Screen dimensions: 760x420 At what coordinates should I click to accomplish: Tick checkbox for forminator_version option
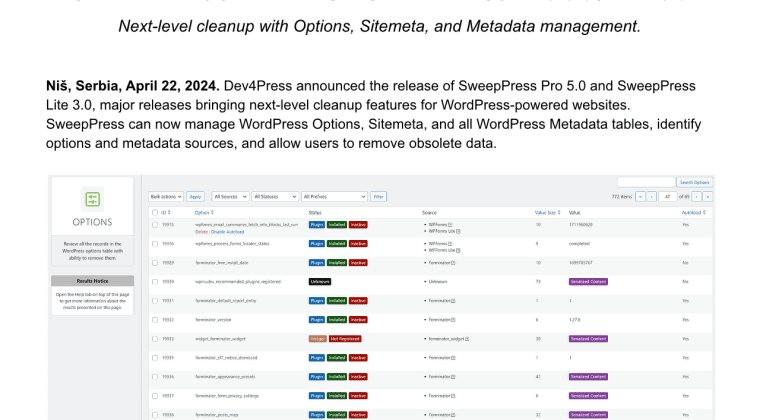[155, 320]
